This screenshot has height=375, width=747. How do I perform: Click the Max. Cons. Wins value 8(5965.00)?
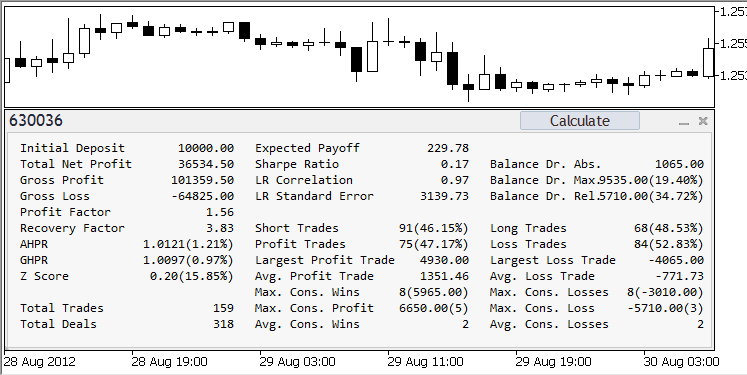click(434, 292)
